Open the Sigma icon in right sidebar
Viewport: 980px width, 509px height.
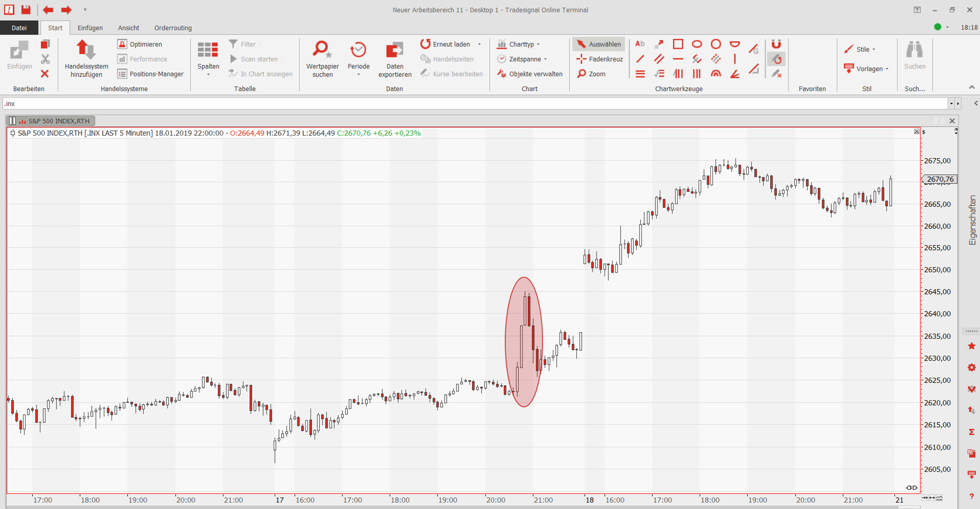pyautogui.click(x=971, y=432)
